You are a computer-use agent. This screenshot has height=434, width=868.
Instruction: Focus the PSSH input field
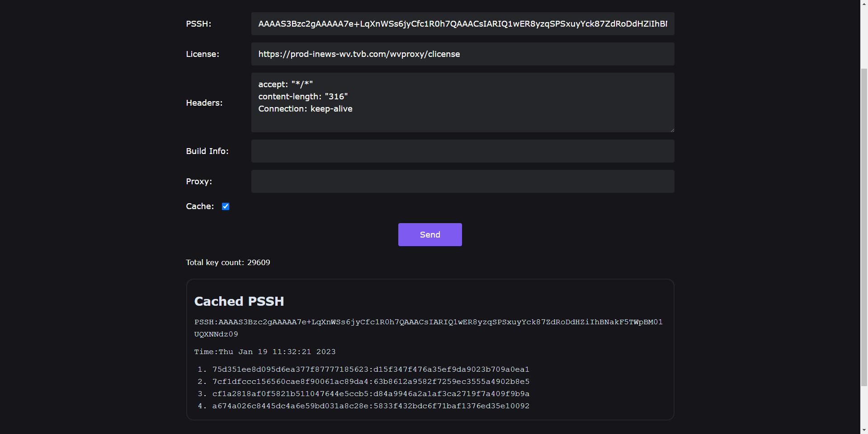462,24
